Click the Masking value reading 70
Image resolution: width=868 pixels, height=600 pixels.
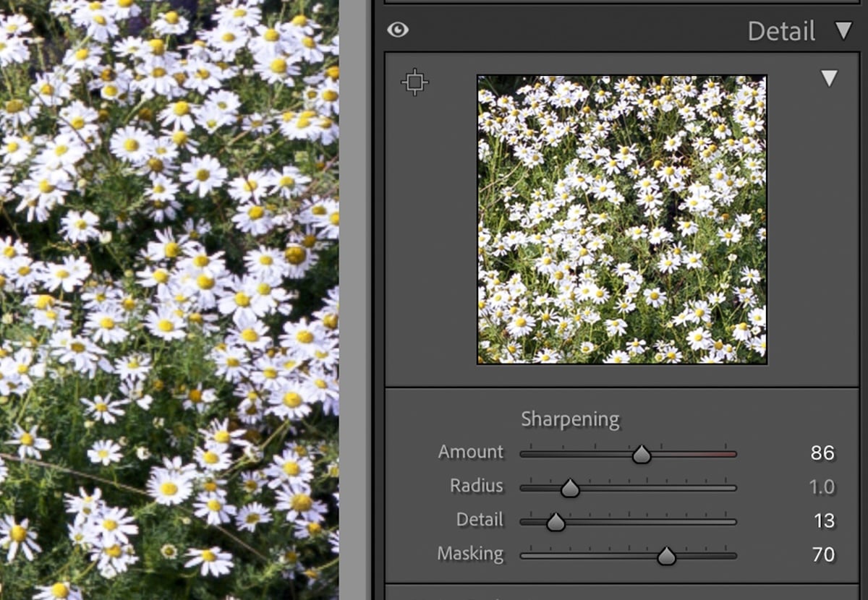(x=825, y=554)
